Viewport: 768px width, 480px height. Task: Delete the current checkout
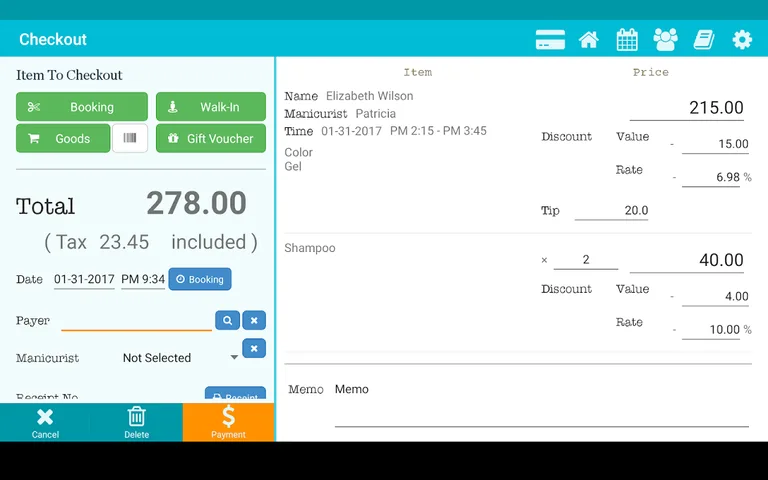(x=137, y=422)
